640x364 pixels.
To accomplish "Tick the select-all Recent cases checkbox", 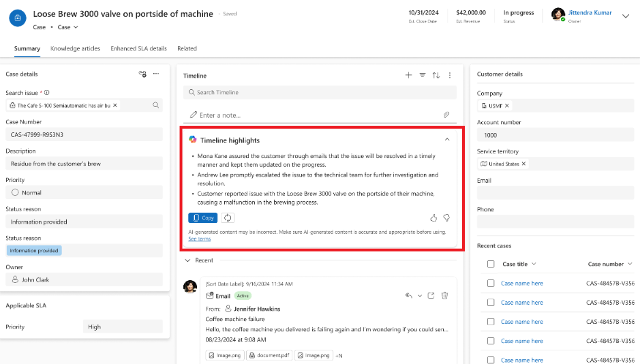I will (491, 264).
